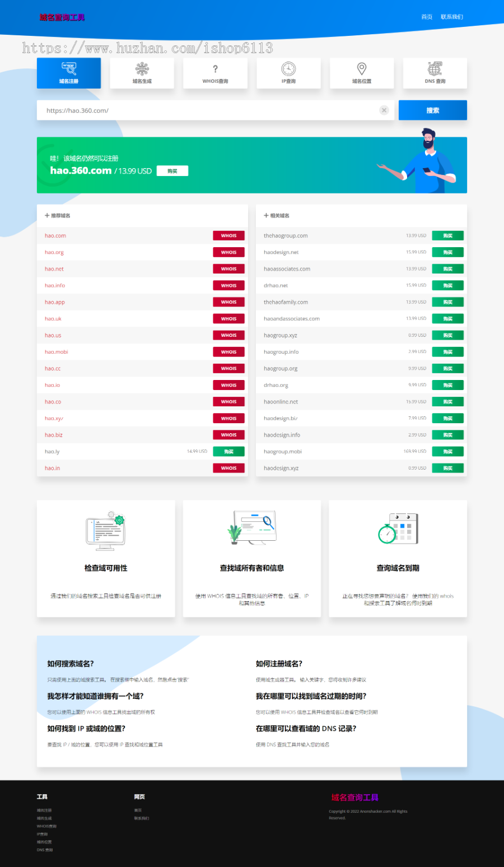Click WHOIS button for hao.io

point(228,385)
